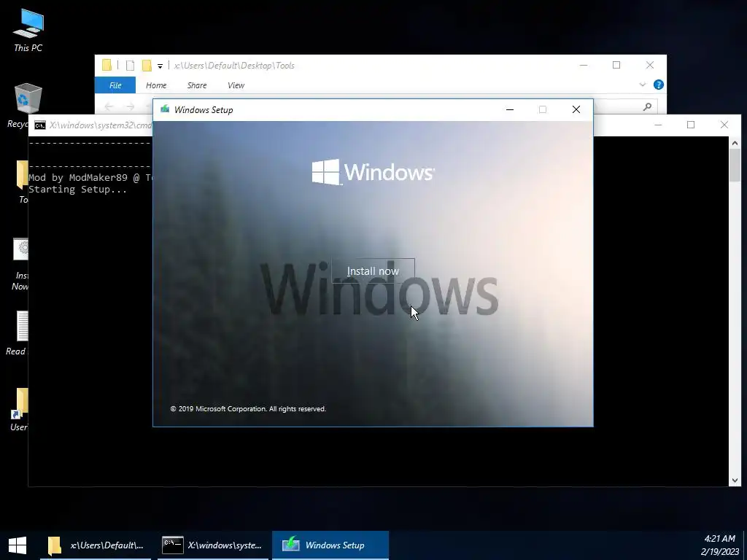
Task: Click Explorer title bar new folder icon
Action: (147, 66)
